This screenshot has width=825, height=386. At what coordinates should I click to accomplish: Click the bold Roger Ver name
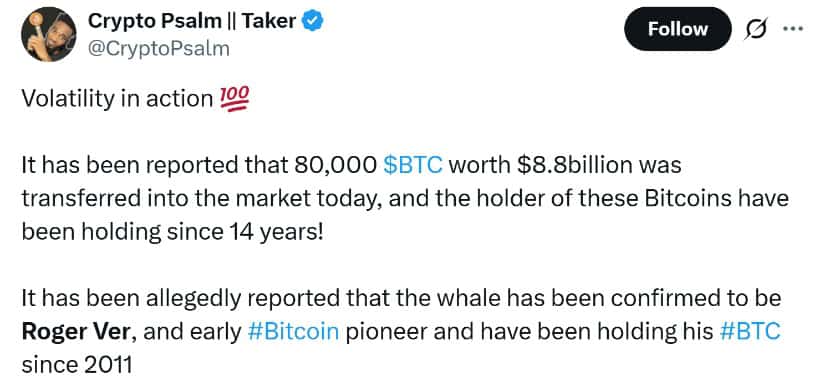tap(79, 332)
